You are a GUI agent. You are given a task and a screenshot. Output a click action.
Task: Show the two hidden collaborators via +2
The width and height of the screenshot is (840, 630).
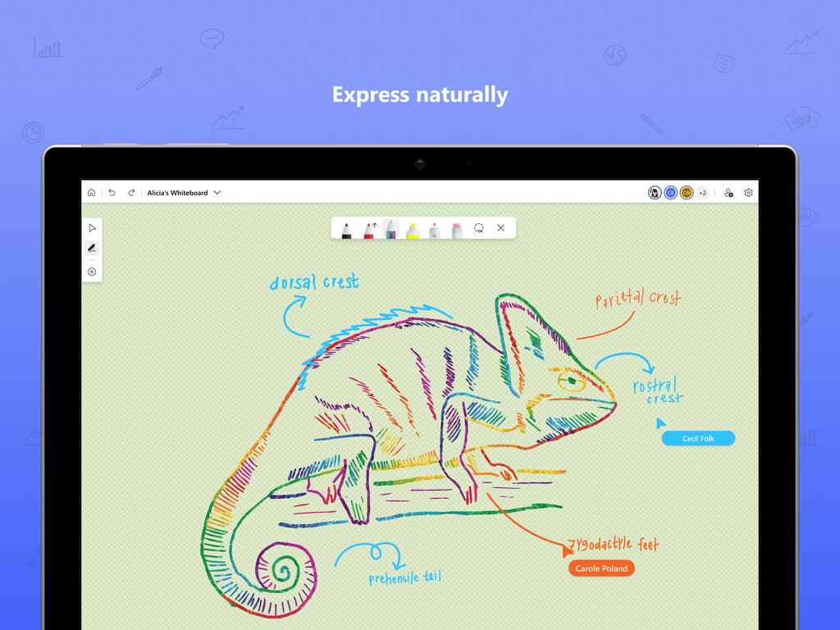[702, 193]
